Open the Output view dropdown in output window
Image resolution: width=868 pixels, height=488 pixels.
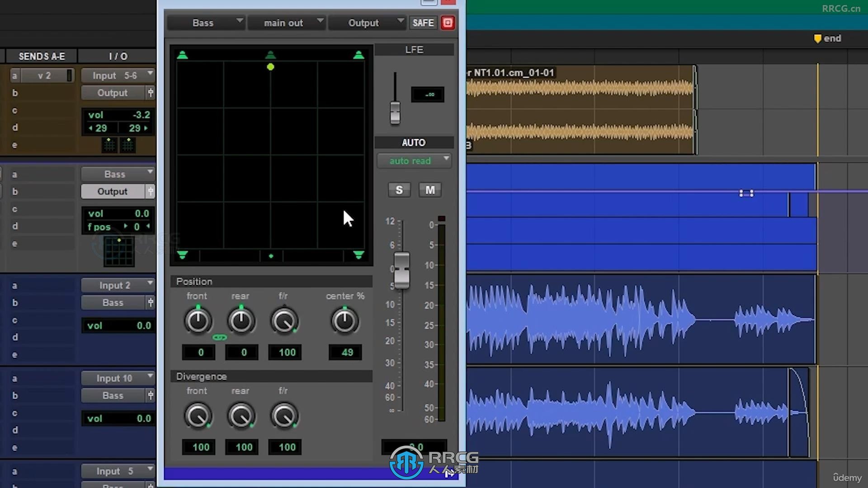point(367,23)
